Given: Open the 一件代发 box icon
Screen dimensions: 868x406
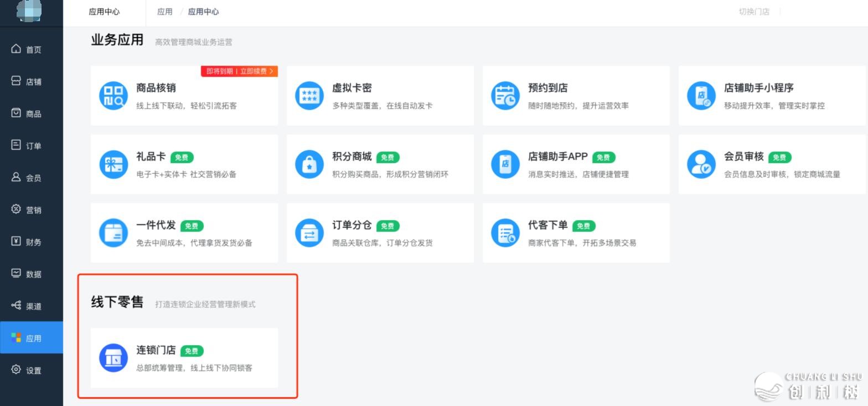Looking at the screenshot, I should pos(113,232).
